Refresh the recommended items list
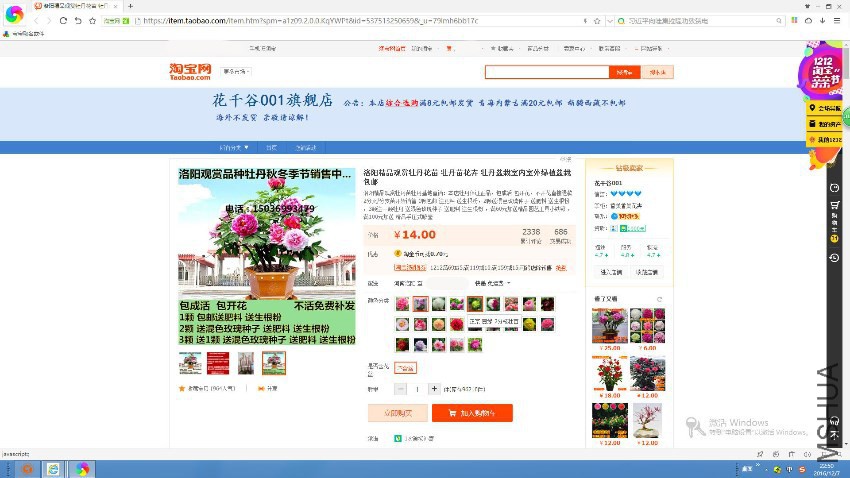Viewport: 850px width, 478px height. point(659,299)
